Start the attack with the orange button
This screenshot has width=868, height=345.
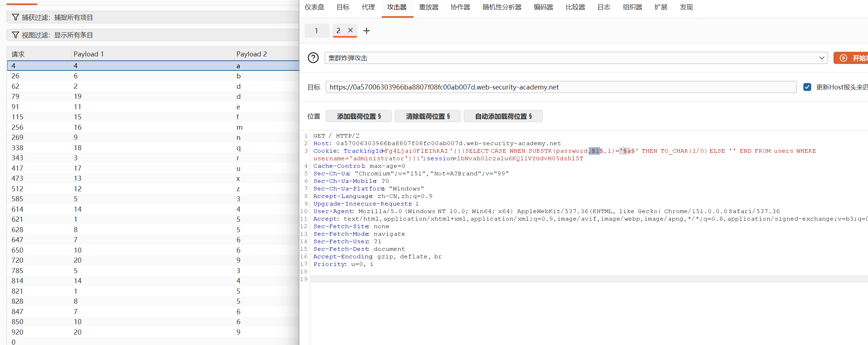[851, 58]
